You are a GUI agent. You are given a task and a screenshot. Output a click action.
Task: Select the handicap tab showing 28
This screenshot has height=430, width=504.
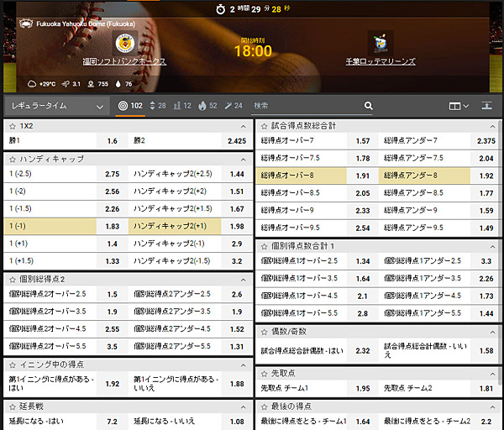point(158,106)
